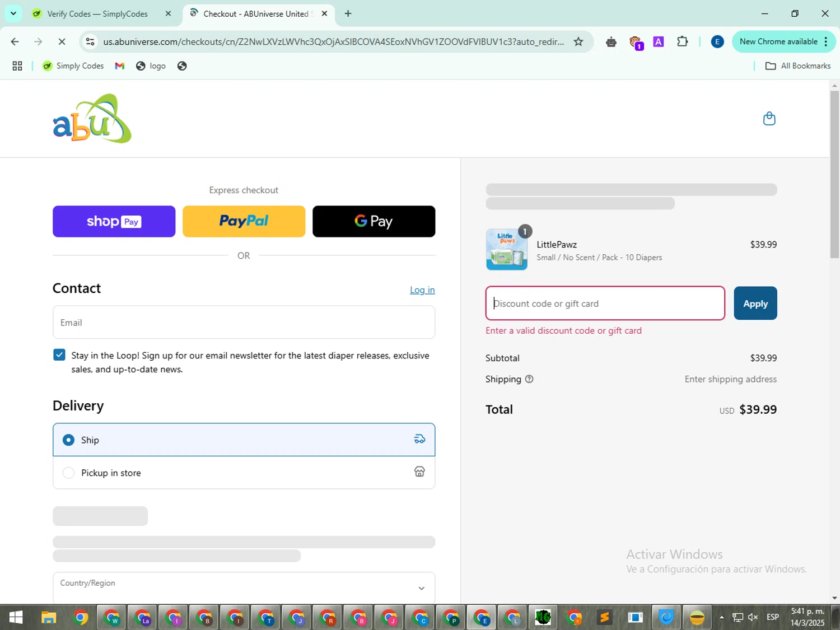
Task: Close the Checkout ABUniverse tab
Action: pos(324,13)
